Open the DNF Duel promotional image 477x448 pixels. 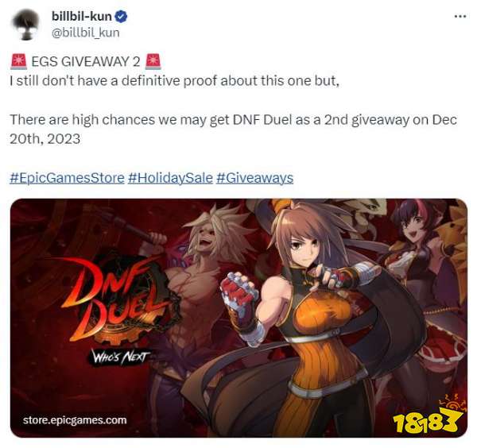click(238, 318)
